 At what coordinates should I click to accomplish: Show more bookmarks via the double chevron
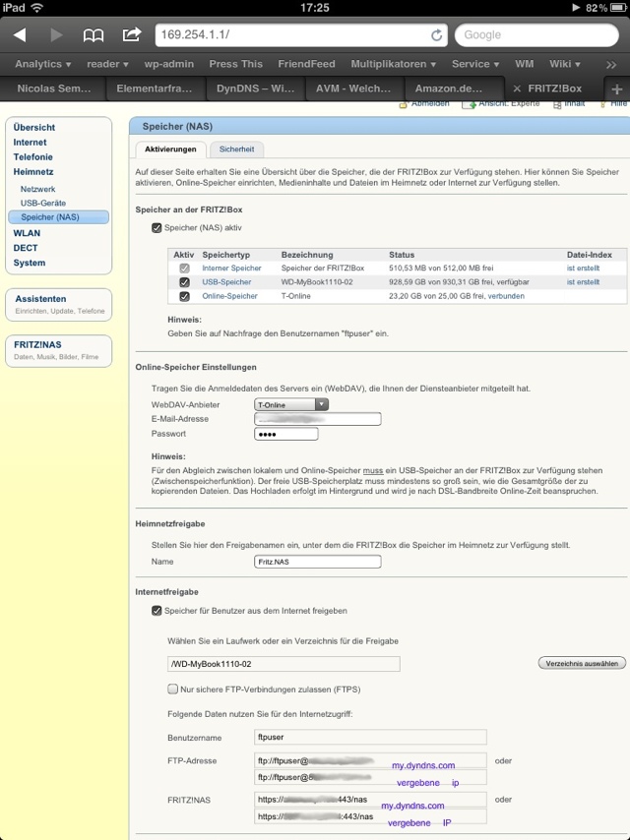point(609,64)
